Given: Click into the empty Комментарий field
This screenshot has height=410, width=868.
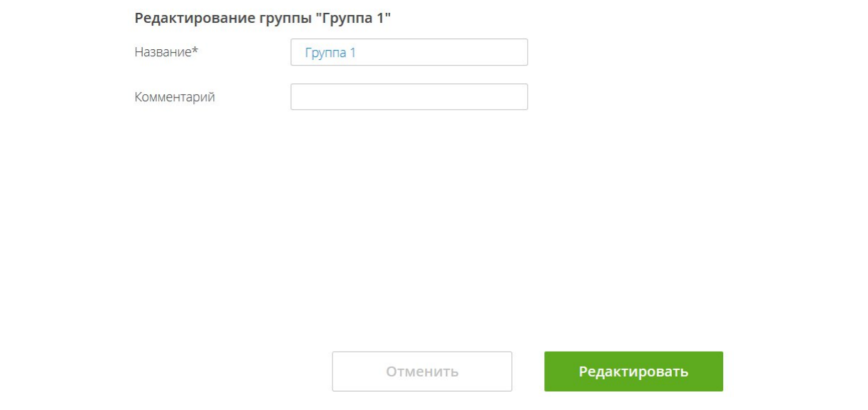Looking at the screenshot, I should [x=409, y=97].
